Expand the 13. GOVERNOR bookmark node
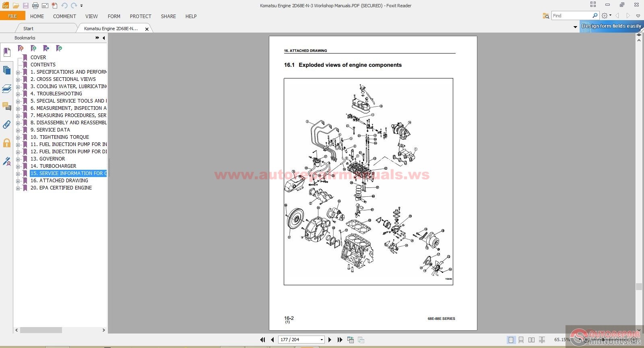 click(18, 159)
